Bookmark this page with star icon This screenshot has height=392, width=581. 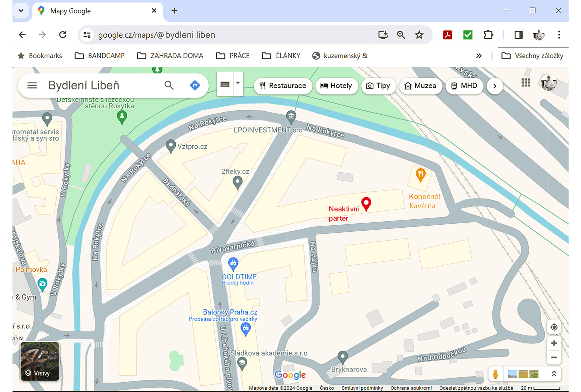(419, 35)
